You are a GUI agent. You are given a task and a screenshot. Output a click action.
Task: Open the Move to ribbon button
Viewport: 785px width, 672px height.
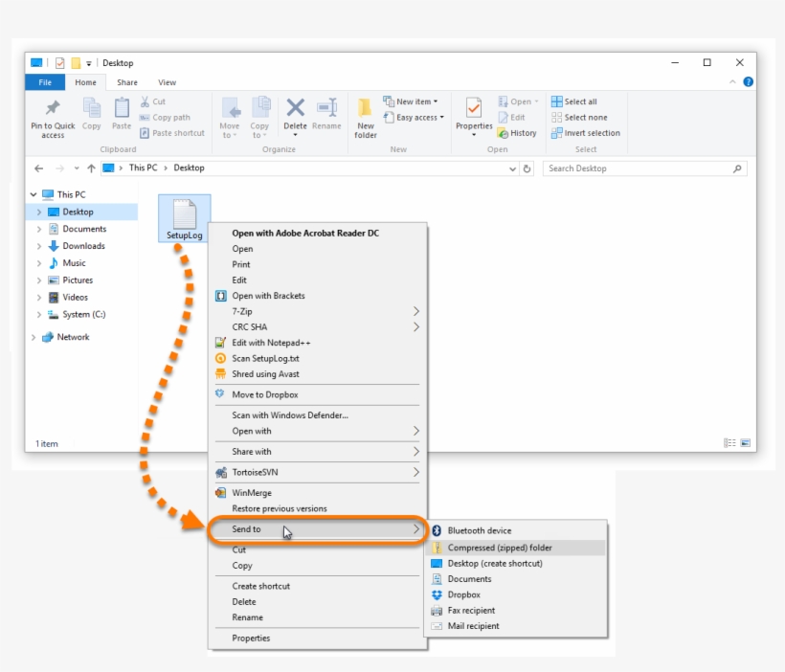pyautogui.click(x=230, y=118)
